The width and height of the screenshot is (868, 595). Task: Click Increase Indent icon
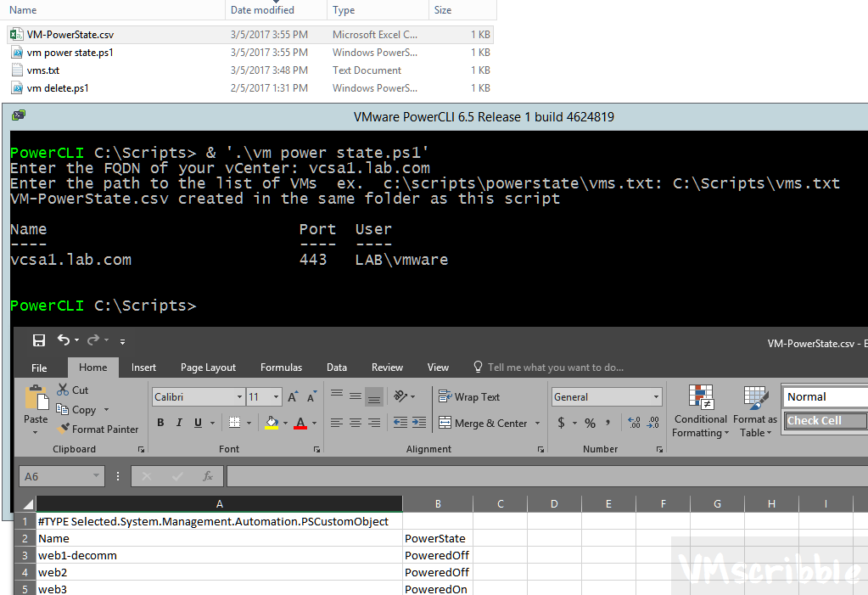pos(419,423)
